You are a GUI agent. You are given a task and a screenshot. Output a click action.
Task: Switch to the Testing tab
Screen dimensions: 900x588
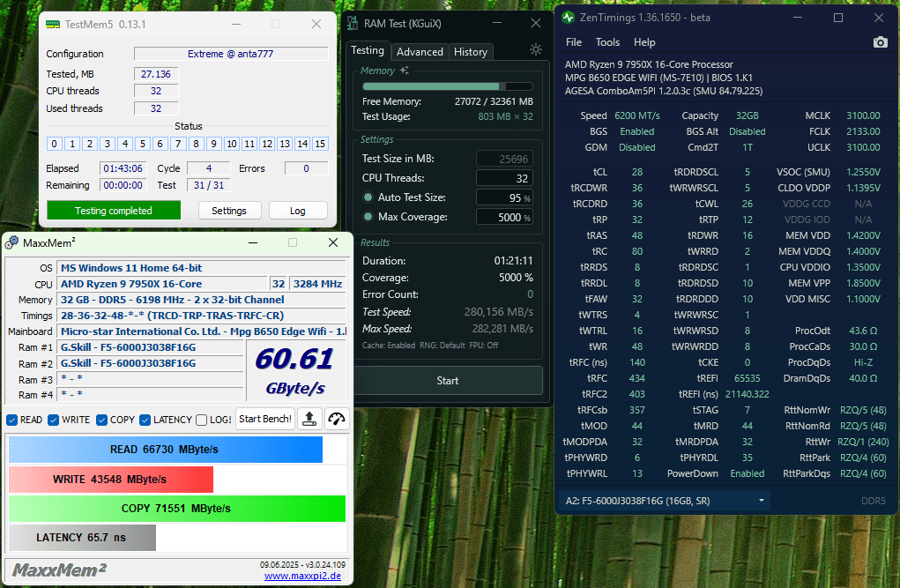(x=368, y=50)
